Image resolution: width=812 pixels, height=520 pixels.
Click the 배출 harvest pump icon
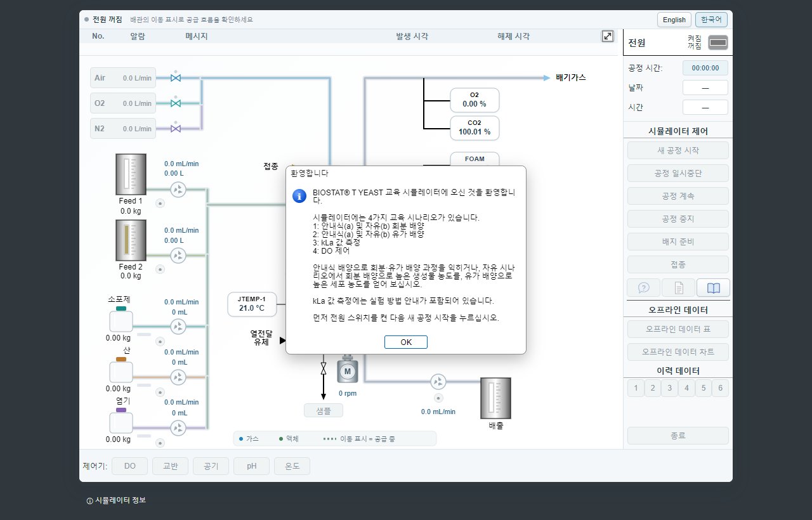(x=438, y=382)
